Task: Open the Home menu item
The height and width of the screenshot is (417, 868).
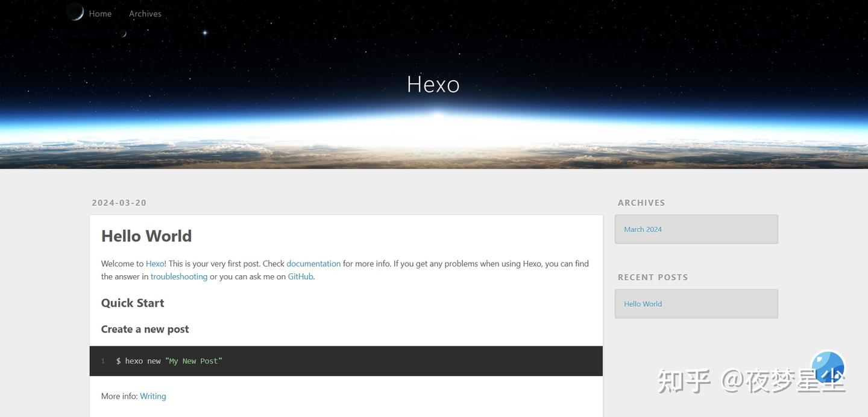Action: click(x=100, y=13)
